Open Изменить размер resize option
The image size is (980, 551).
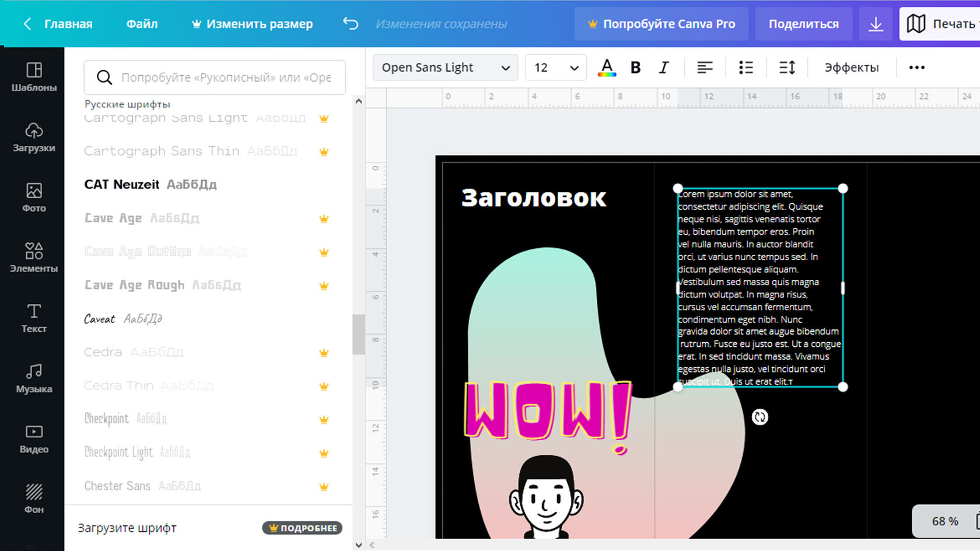(x=253, y=24)
